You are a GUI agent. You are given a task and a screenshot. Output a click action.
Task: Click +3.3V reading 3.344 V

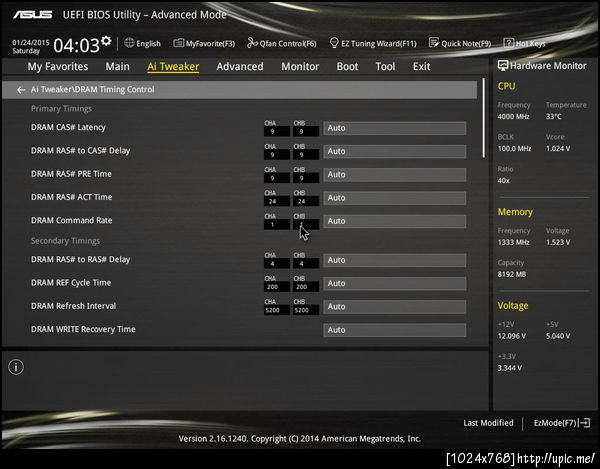click(510, 368)
